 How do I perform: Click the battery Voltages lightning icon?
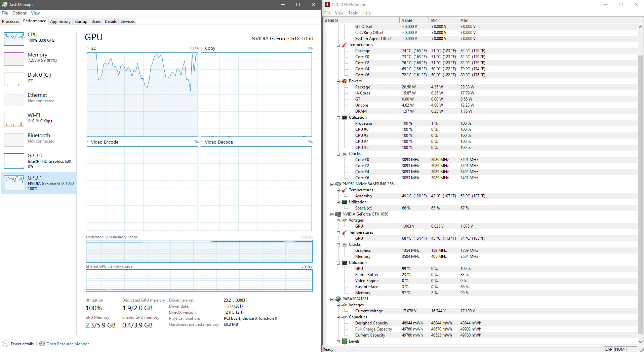click(344, 305)
